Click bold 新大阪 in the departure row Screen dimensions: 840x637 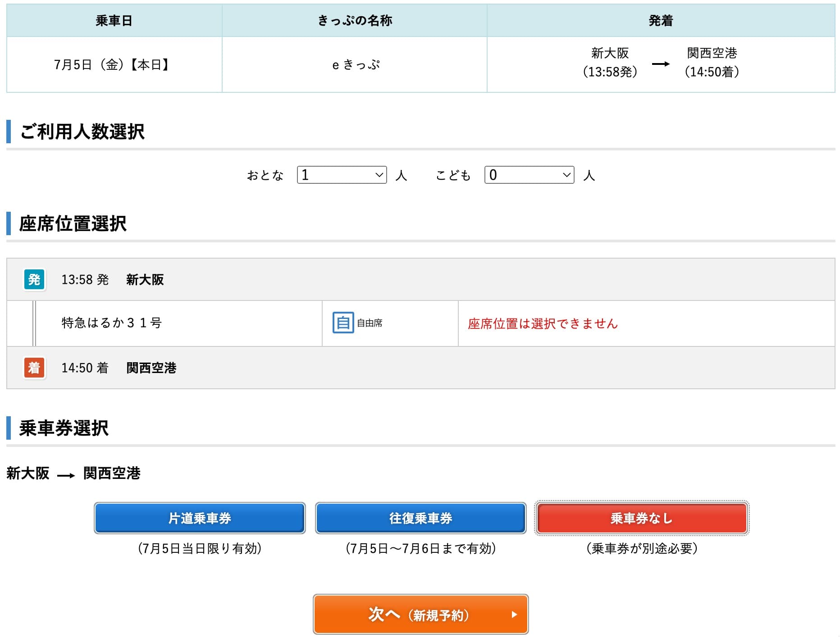coord(145,280)
